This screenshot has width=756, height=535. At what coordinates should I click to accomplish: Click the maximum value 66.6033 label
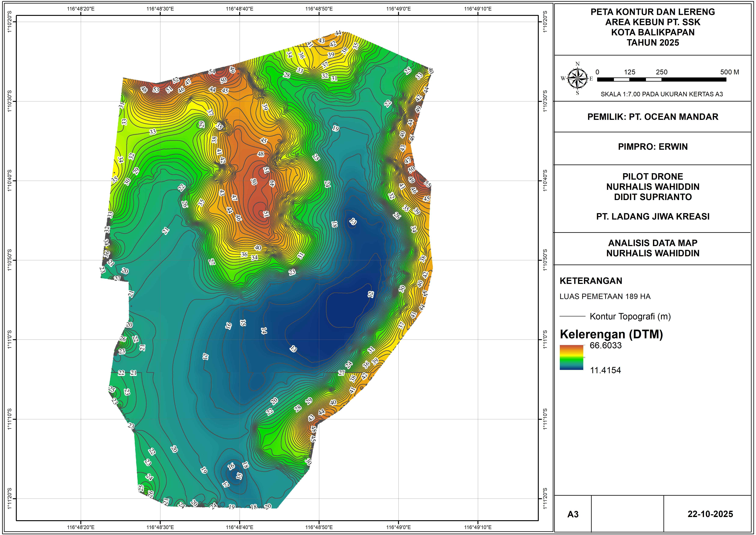pyautogui.click(x=606, y=346)
